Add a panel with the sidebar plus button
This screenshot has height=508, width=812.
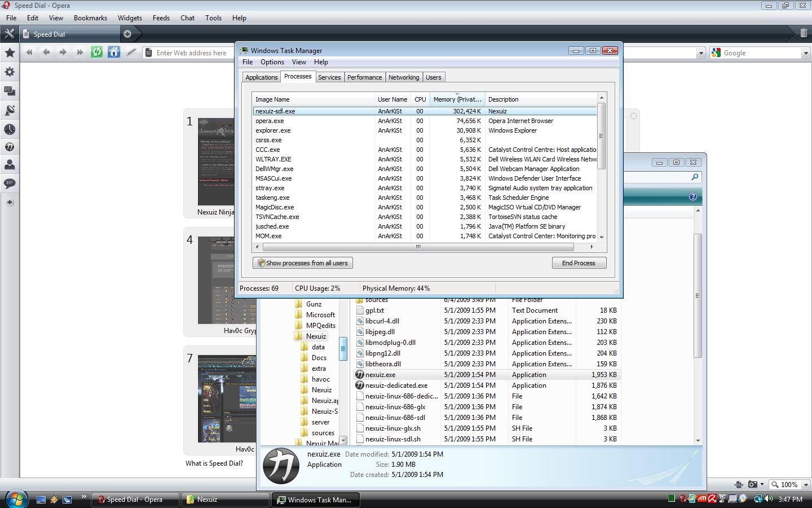(x=10, y=202)
